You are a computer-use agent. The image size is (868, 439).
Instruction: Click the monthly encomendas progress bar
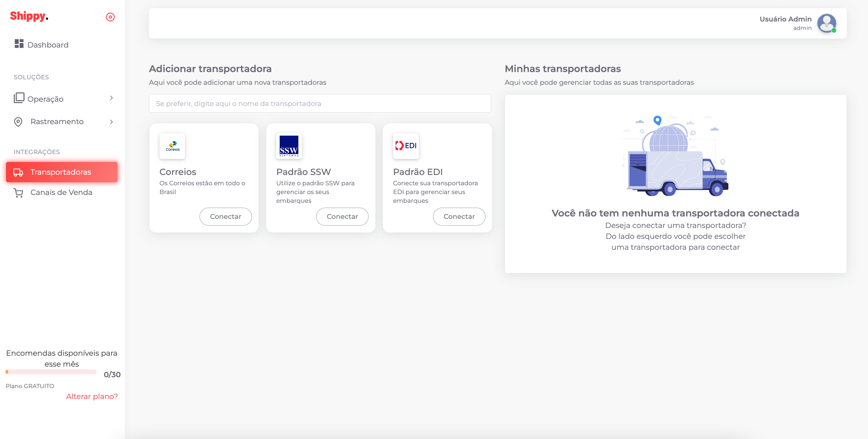(x=51, y=372)
